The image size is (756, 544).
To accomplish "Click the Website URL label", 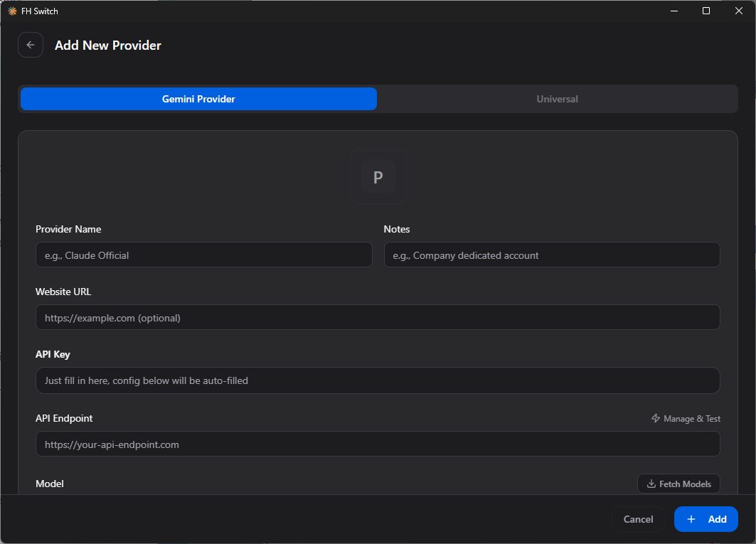I will point(63,292).
